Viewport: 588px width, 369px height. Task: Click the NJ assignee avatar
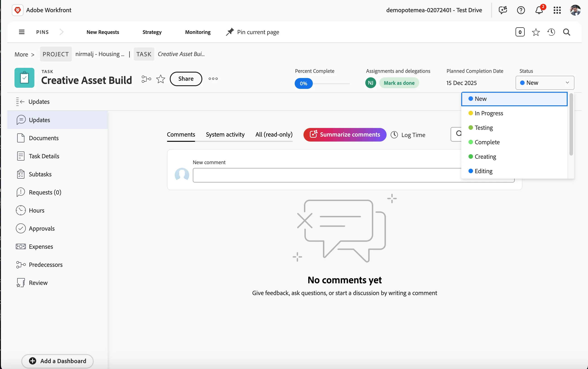click(370, 83)
